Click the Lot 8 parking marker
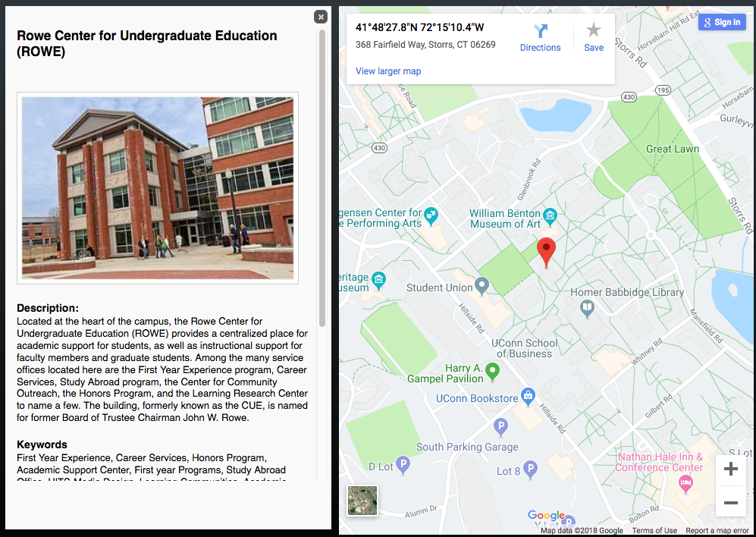This screenshot has width=756, height=537. pos(531,470)
